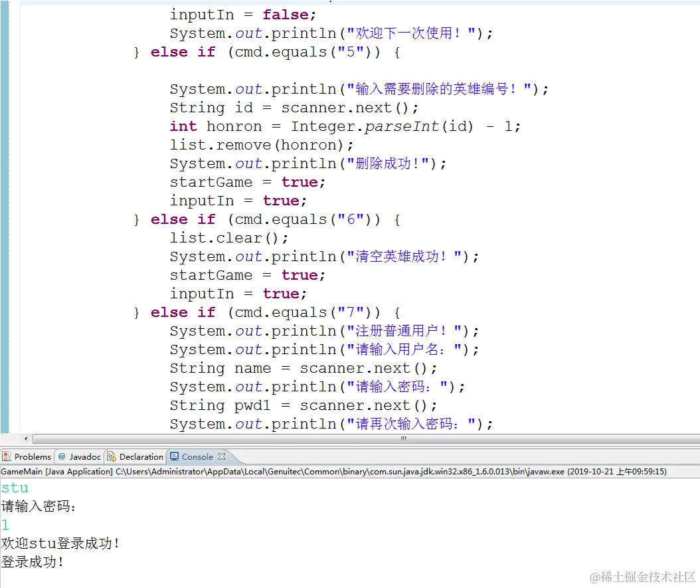Click the println line with '删除成功!'
Image resolution: width=700 pixels, height=588 pixels.
click(308, 163)
